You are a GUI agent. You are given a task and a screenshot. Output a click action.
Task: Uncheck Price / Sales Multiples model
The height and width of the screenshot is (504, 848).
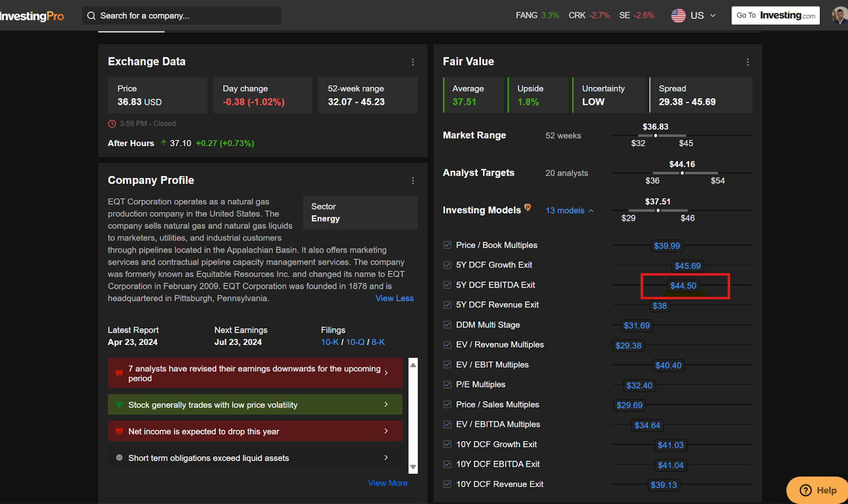click(x=447, y=404)
